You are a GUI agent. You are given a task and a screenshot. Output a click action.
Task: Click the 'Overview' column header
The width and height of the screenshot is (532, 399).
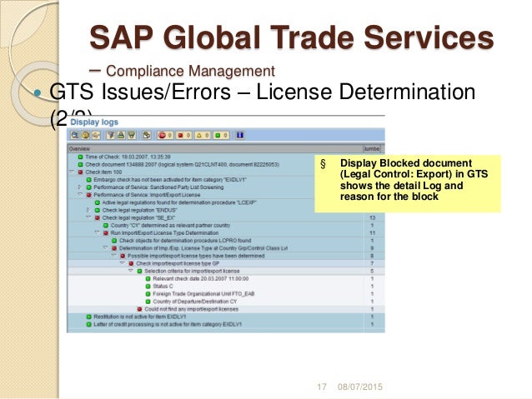215,148
